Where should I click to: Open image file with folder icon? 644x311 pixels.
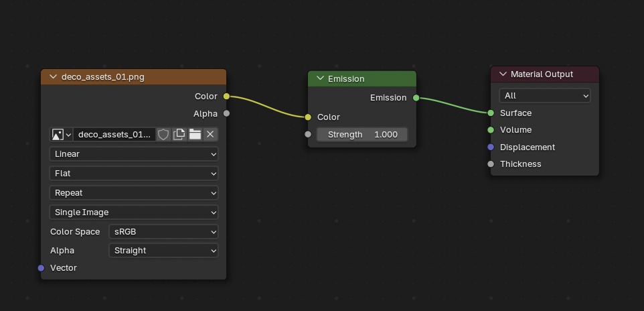[x=195, y=135]
